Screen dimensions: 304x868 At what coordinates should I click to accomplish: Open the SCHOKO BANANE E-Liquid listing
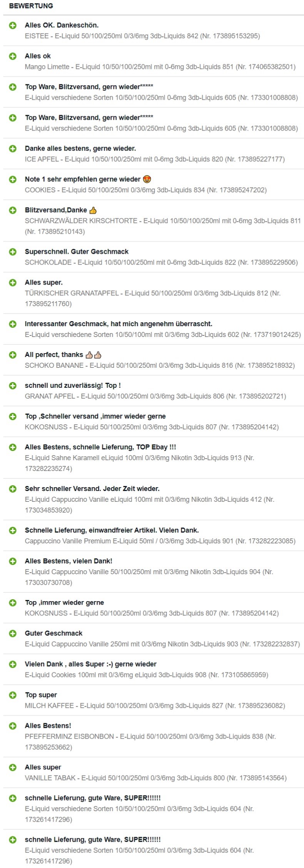pos(160,366)
